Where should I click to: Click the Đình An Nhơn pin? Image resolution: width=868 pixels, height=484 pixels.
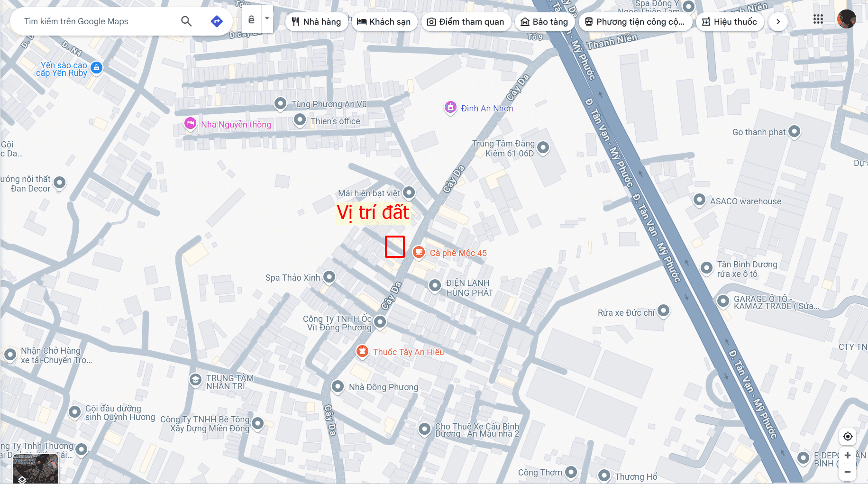click(450, 108)
